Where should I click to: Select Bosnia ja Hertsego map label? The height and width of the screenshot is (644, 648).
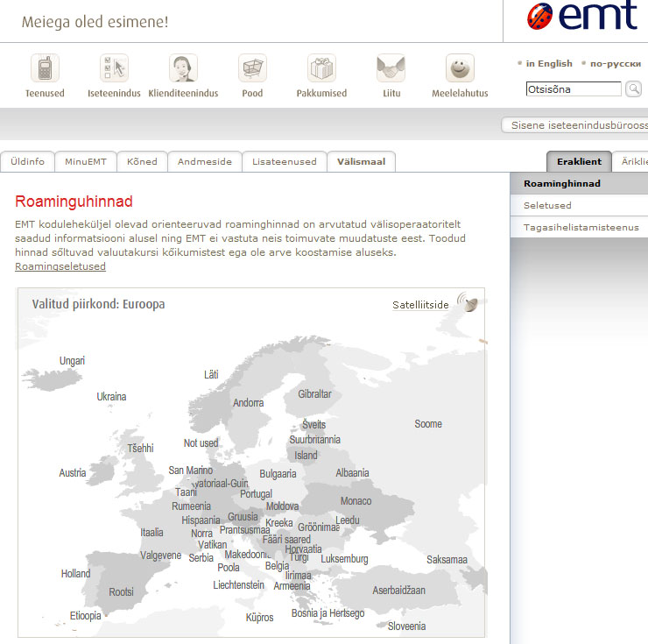(x=328, y=613)
